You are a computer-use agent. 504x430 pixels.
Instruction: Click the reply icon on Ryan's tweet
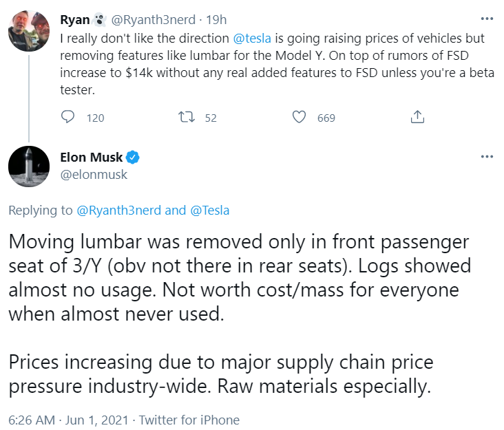pyautogui.click(x=68, y=117)
